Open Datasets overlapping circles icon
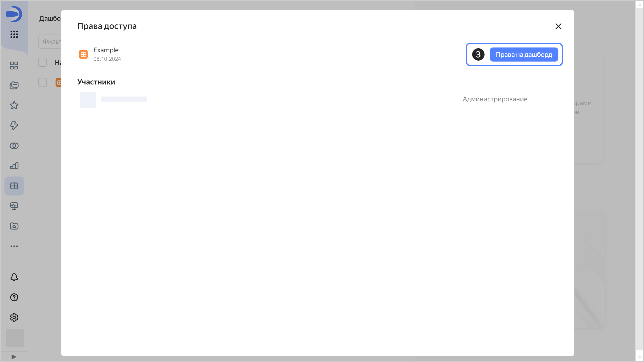The image size is (644, 362). pyautogui.click(x=14, y=146)
